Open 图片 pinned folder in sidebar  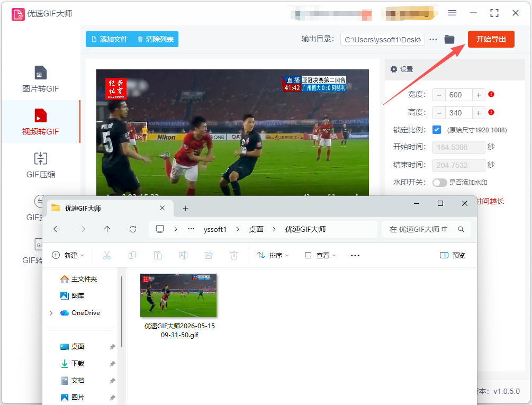tap(73, 397)
